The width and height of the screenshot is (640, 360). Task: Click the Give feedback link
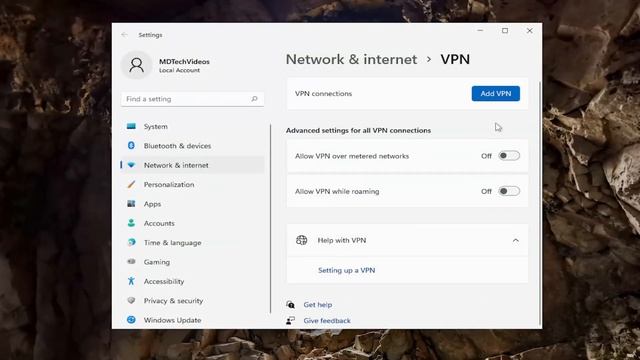327,320
